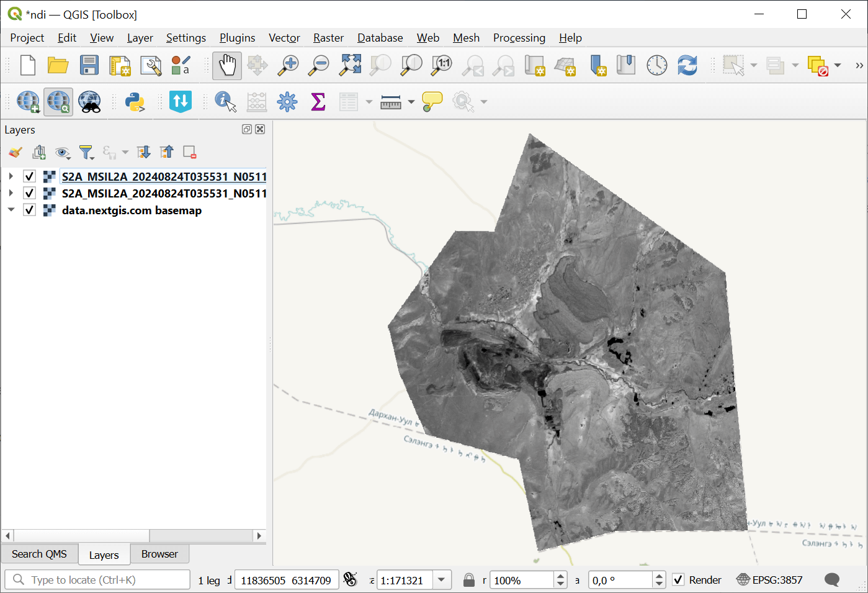Activate the Identify Features tool
868x593 pixels.
[x=225, y=102]
